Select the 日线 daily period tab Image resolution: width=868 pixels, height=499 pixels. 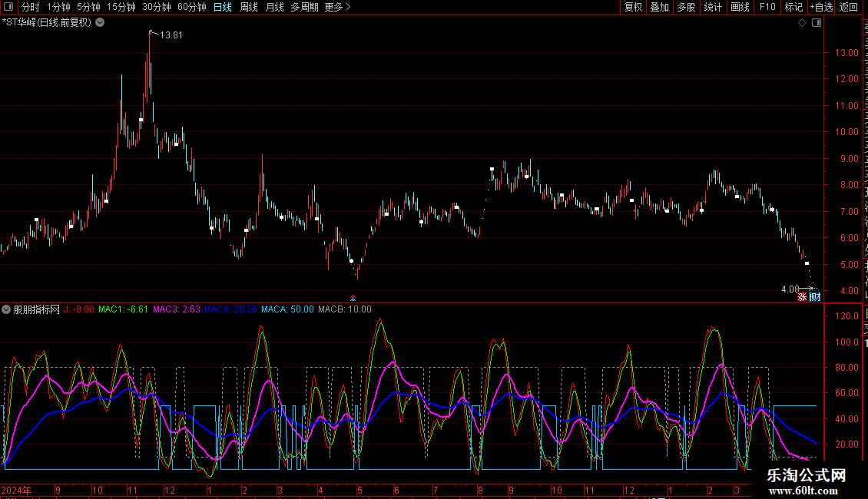pos(223,7)
